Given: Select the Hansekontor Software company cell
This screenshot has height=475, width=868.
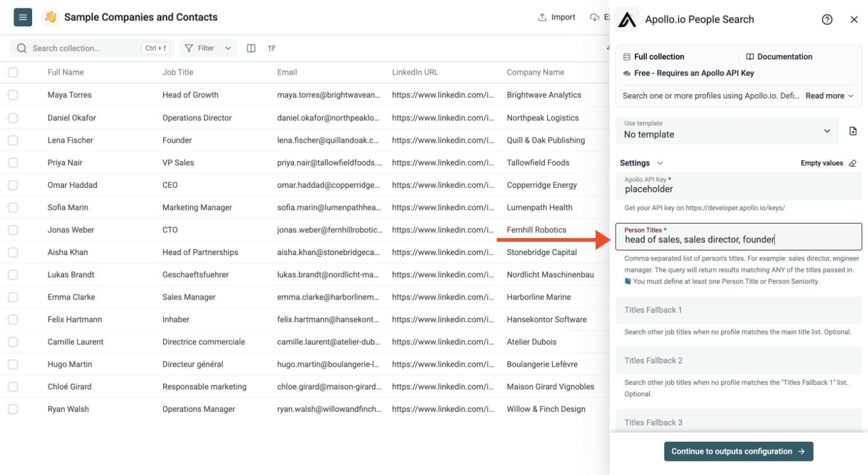Looking at the screenshot, I should (547, 319).
